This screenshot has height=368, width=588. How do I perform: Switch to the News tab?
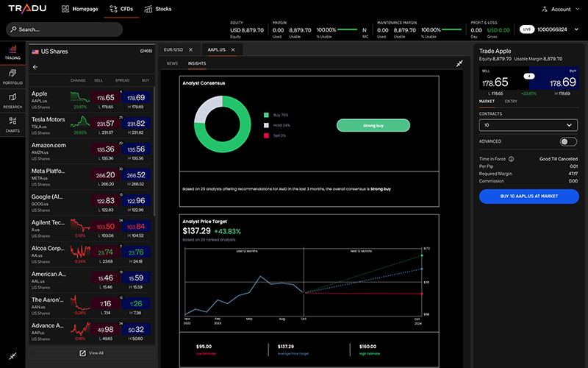(172, 63)
